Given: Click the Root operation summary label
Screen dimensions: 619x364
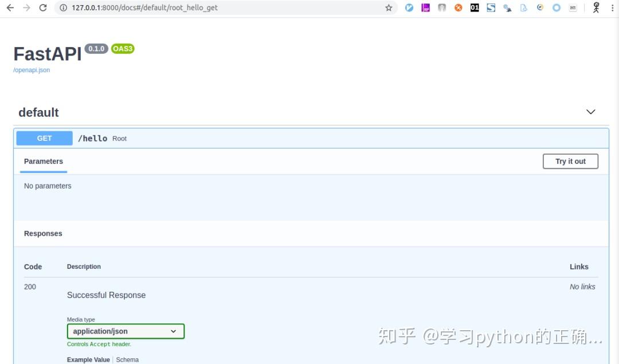Looking at the screenshot, I should (119, 139).
